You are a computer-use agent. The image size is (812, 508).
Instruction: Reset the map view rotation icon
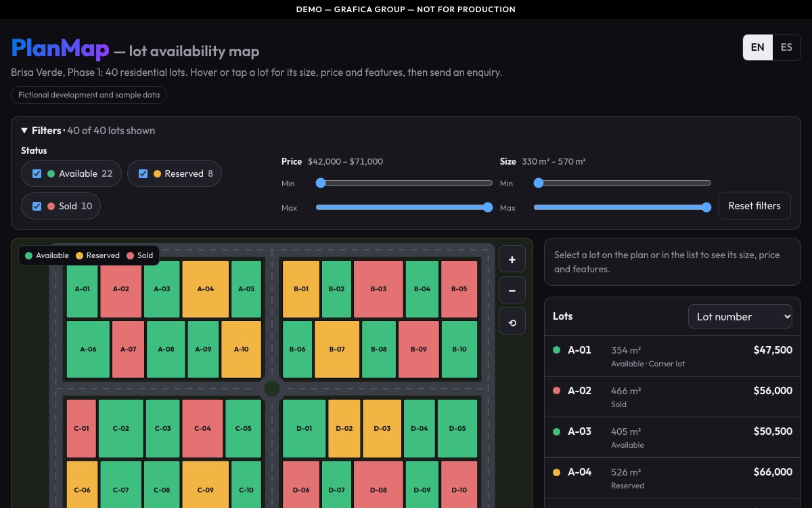pyautogui.click(x=512, y=322)
